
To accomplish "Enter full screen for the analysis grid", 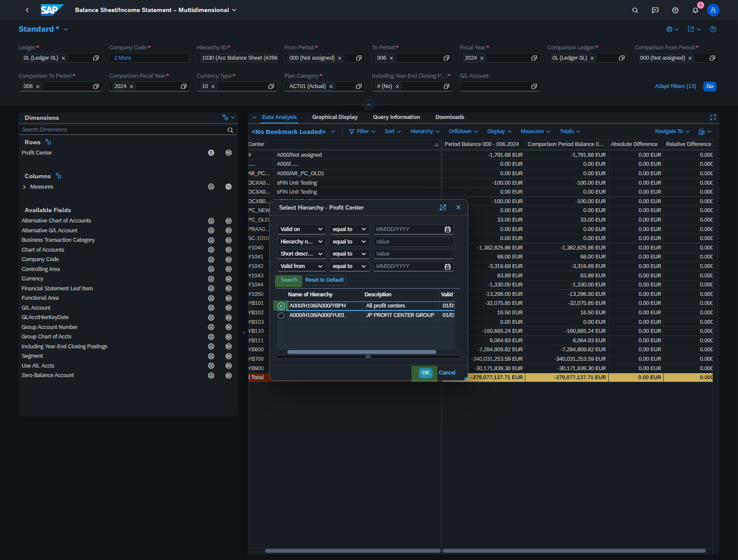I will [713, 117].
